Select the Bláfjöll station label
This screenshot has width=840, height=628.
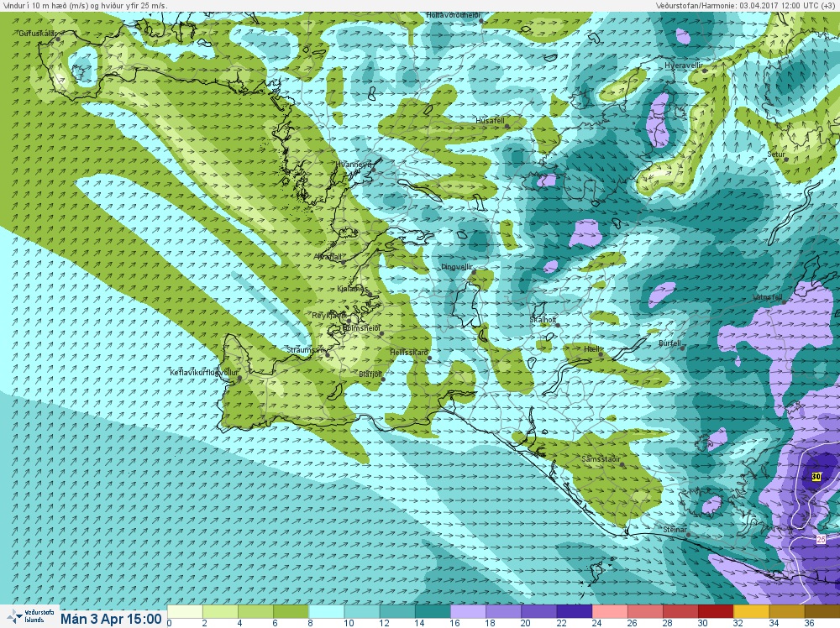point(370,374)
